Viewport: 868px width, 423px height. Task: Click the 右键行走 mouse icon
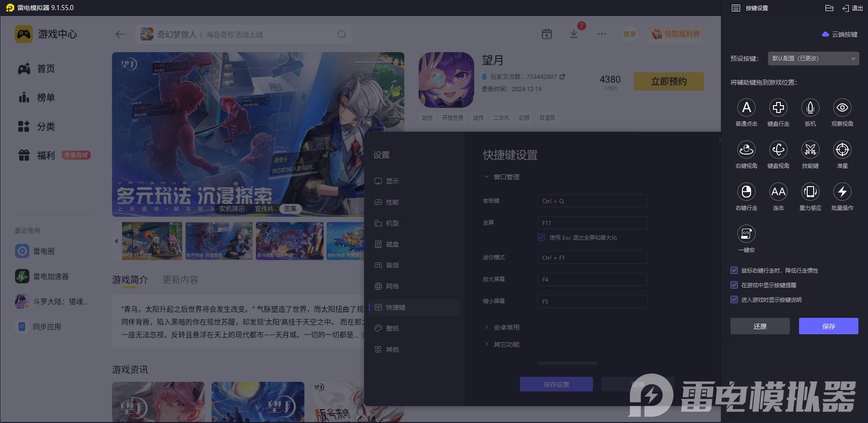coord(746,192)
